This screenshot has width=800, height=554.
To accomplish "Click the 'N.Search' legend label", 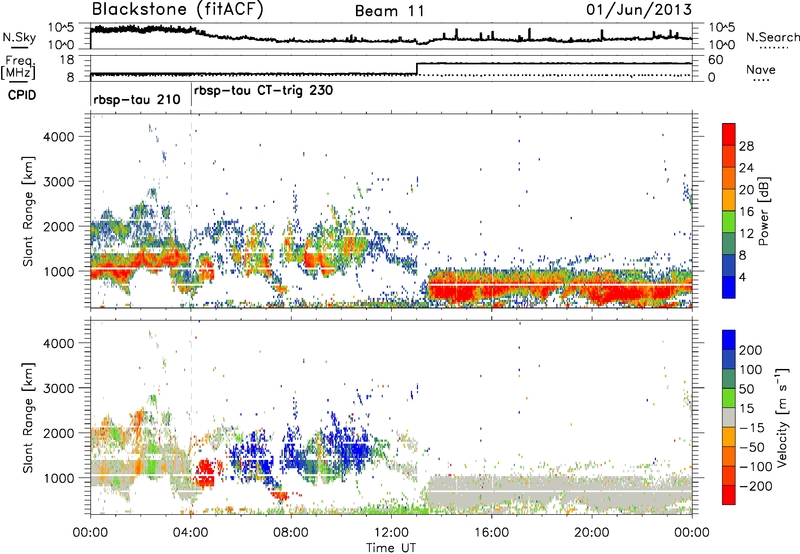I will [772, 37].
